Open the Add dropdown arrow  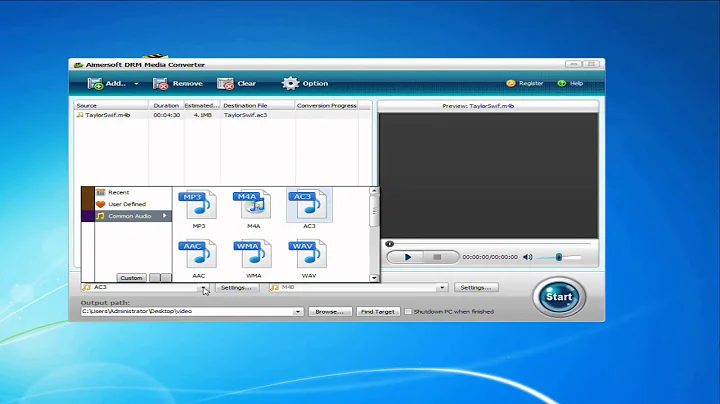pyautogui.click(x=136, y=84)
